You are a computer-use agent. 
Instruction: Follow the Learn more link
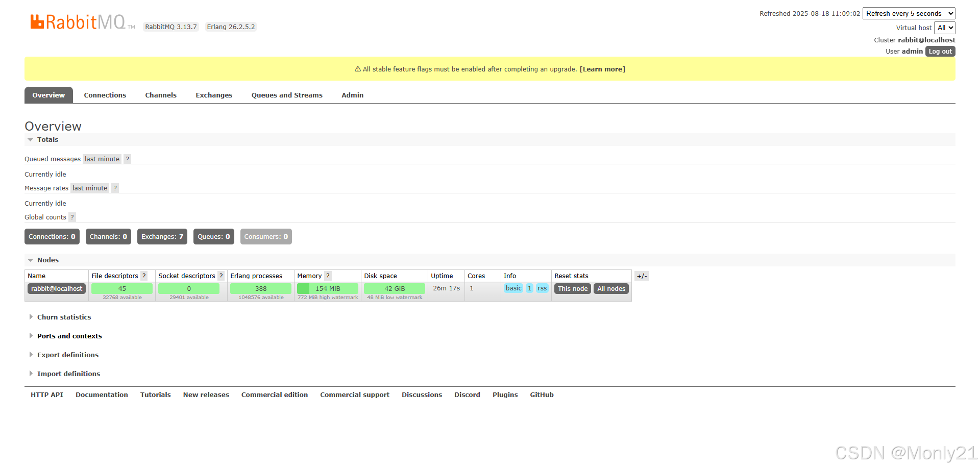[x=602, y=69]
